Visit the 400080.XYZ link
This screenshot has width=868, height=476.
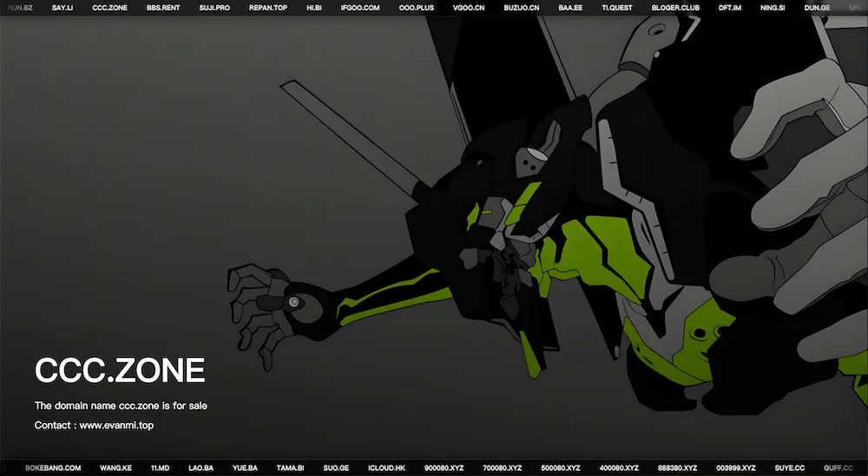coord(619,467)
